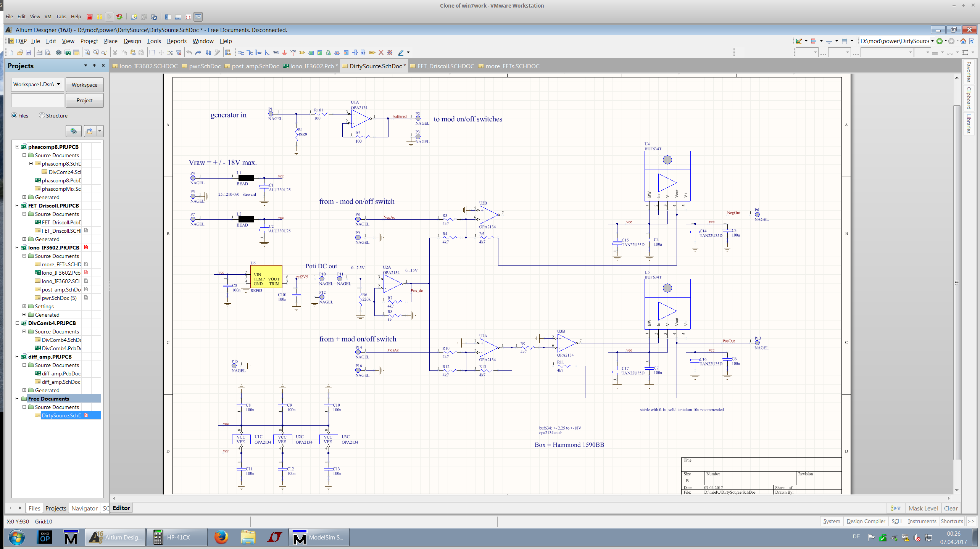Viewport: 980px width, 549px height.
Task: Click the Select Inside Area icon
Action: (152, 53)
